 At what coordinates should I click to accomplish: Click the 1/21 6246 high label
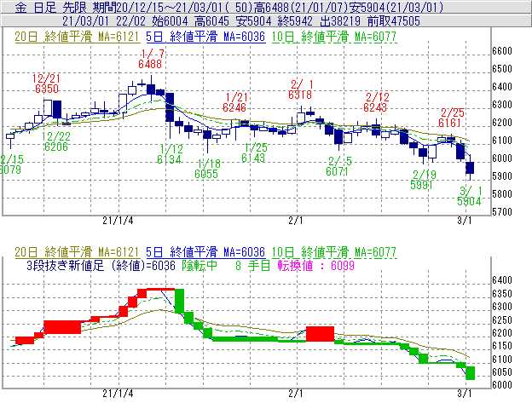point(234,103)
